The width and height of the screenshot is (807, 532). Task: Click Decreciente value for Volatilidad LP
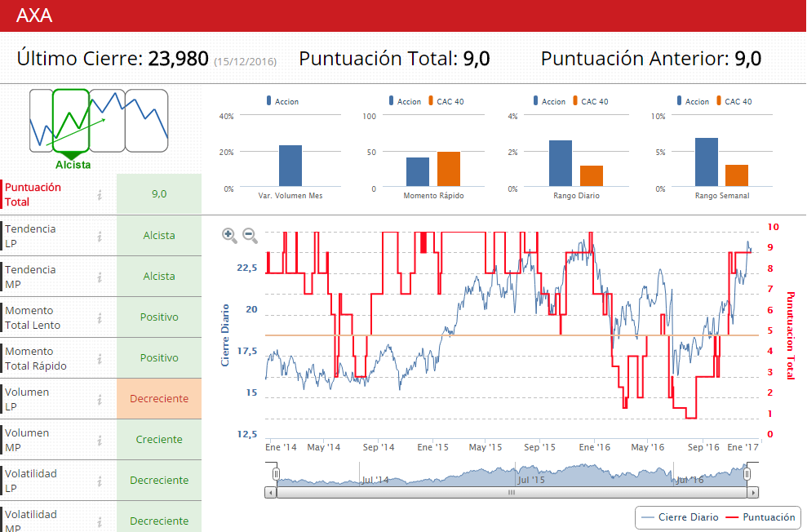159,480
